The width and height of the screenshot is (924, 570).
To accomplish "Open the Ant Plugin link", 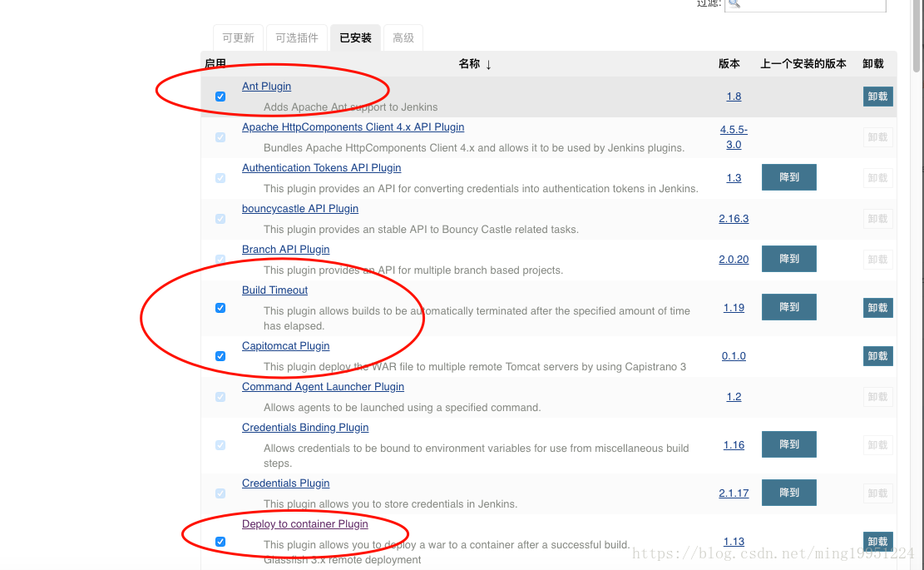I will click(x=266, y=87).
